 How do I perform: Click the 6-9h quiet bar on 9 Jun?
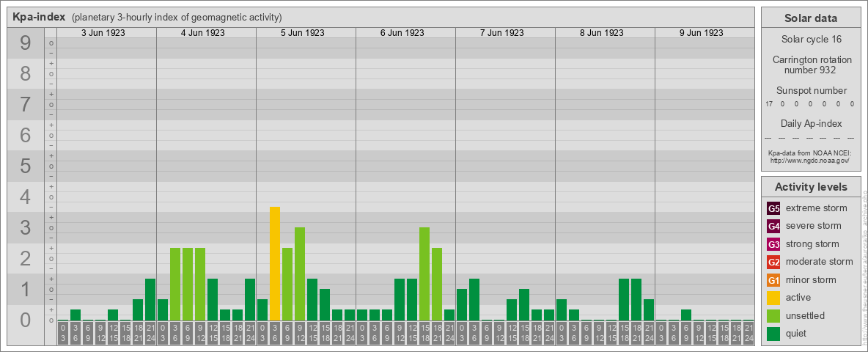[x=686, y=315]
